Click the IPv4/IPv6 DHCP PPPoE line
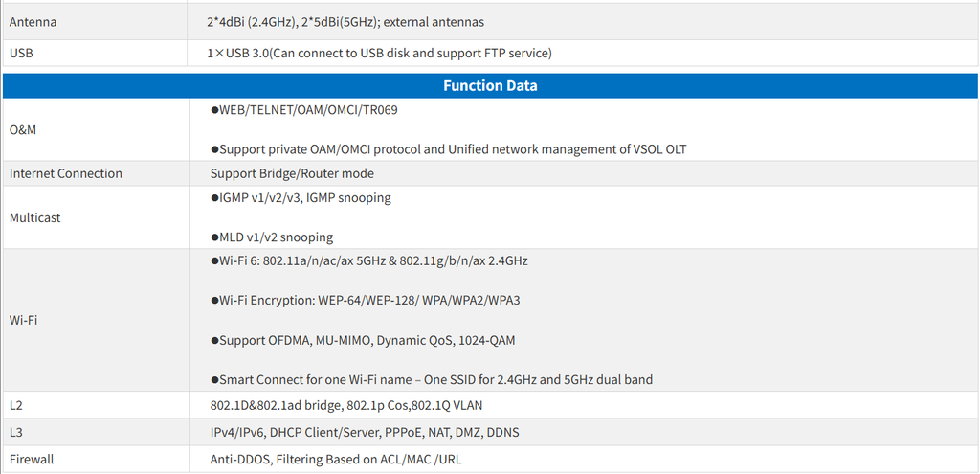Viewport: 980px width, 474px height. click(x=365, y=432)
